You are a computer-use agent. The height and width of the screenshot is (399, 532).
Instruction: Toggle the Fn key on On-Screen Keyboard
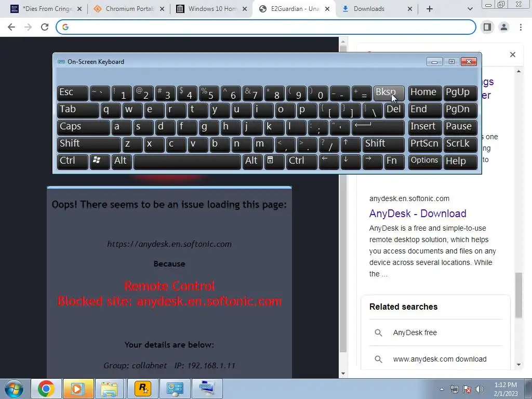click(x=394, y=162)
